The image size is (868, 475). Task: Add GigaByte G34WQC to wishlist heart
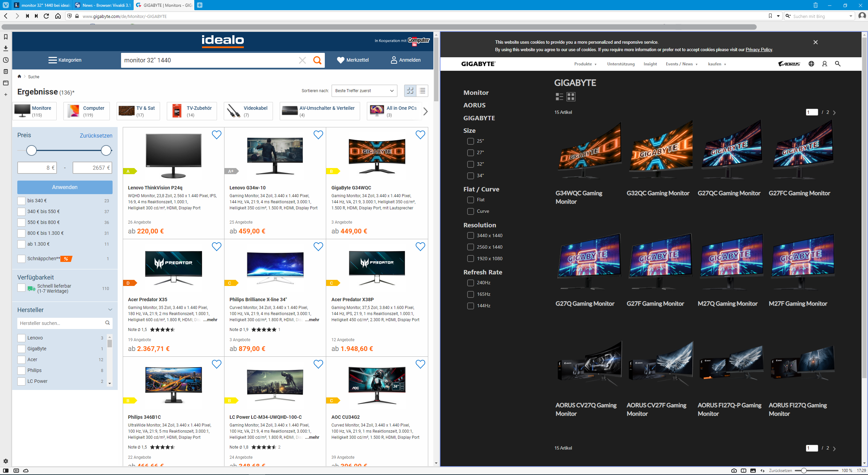coord(420,135)
